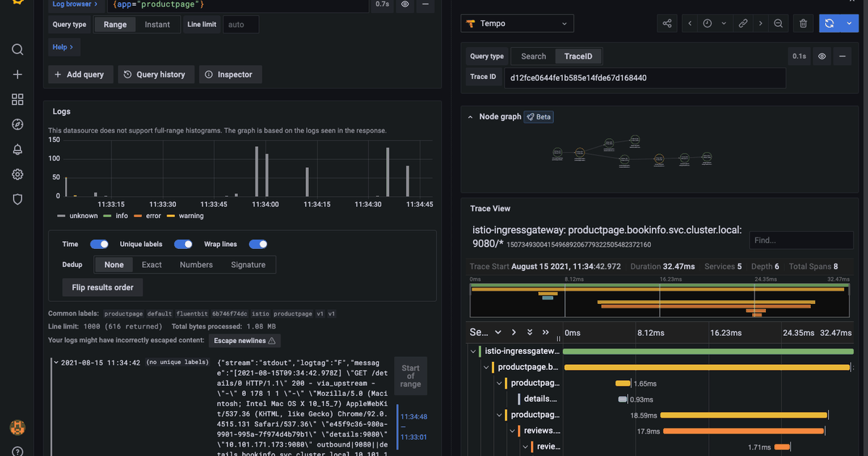Click Add query button
Image resolution: width=868 pixels, height=456 pixels.
(x=80, y=75)
